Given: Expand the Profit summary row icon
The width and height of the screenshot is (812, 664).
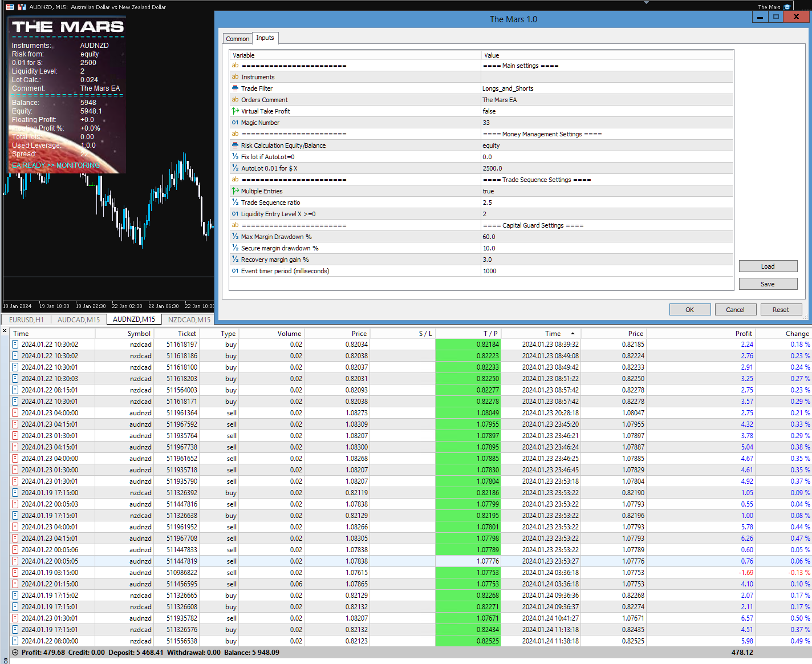Looking at the screenshot, I should click(x=15, y=653).
